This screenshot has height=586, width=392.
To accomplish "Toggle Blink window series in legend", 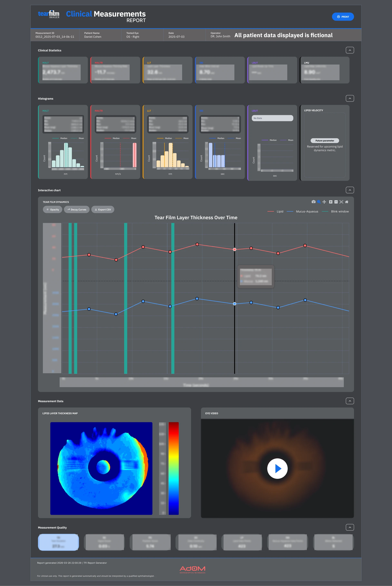I will (335, 212).
